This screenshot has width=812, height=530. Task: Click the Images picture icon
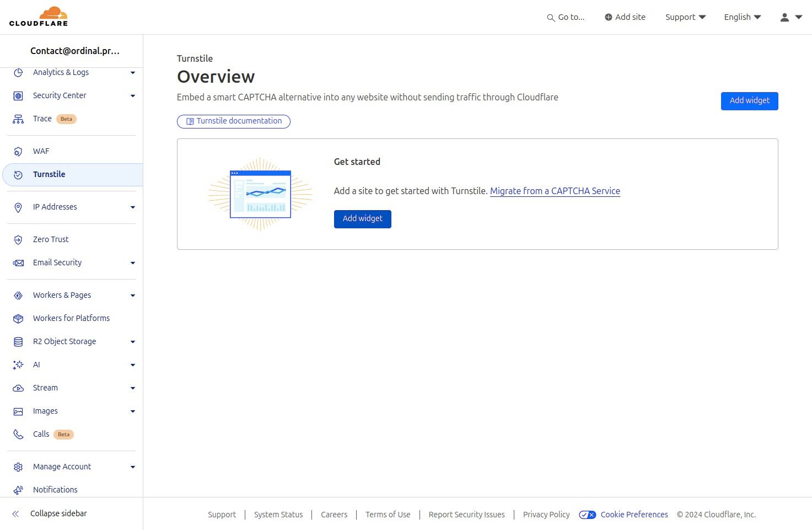coord(18,411)
